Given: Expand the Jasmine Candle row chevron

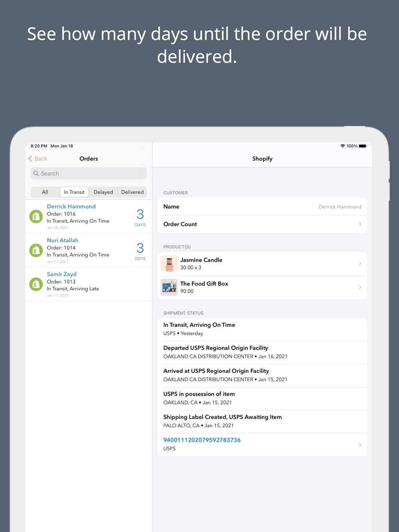Looking at the screenshot, I should coord(360,264).
